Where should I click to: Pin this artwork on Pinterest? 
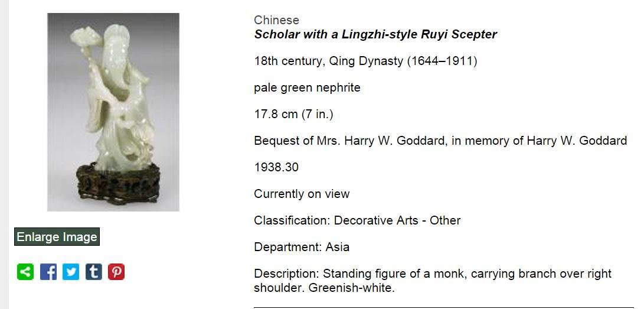(116, 272)
